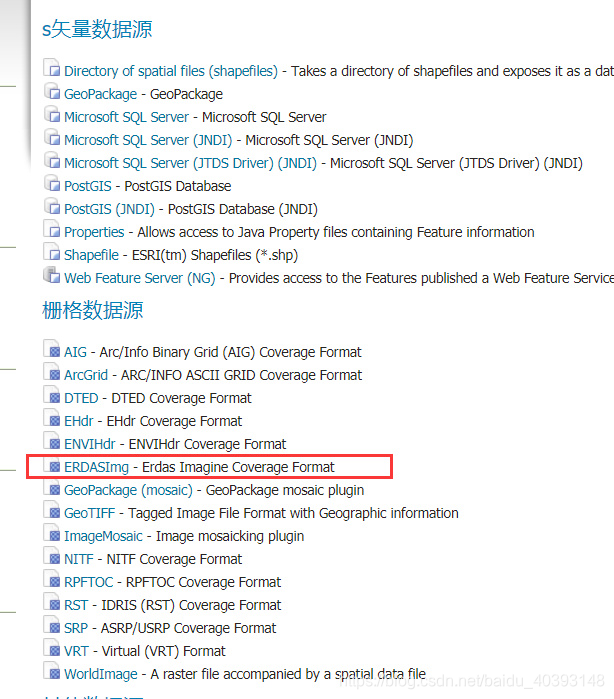Select the EHdr link
This screenshot has width=614, height=699.
pyautogui.click(x=79, y=422)
